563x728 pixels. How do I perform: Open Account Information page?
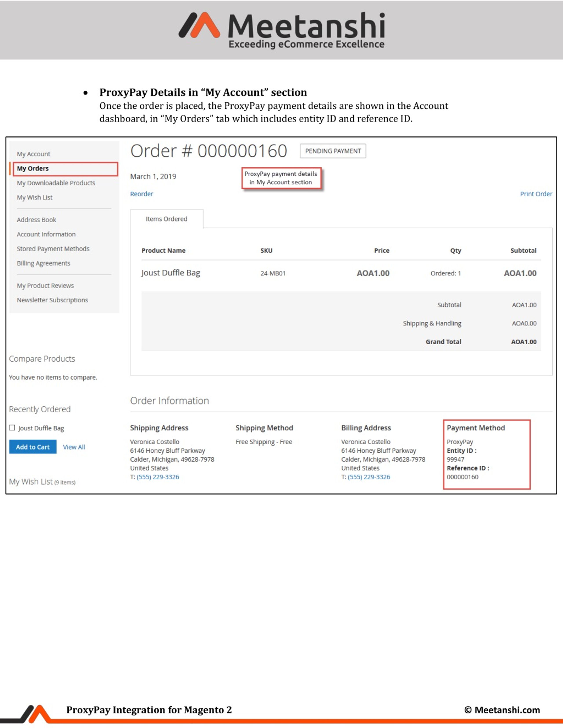coord(46,234)
